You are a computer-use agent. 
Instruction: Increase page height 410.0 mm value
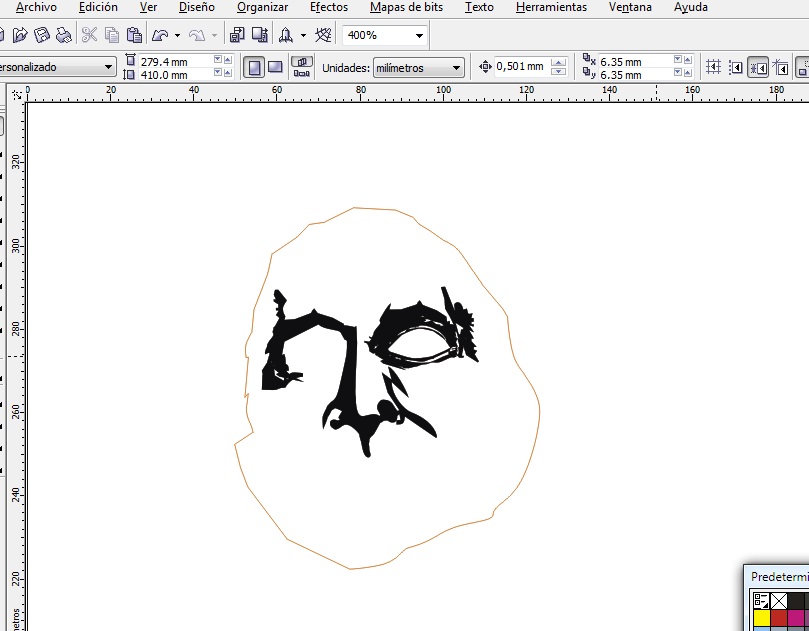228,73
